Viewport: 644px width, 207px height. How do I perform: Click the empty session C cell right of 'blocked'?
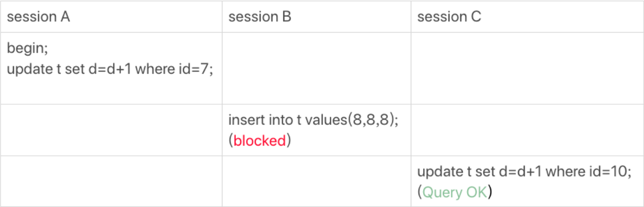point(527,130)
